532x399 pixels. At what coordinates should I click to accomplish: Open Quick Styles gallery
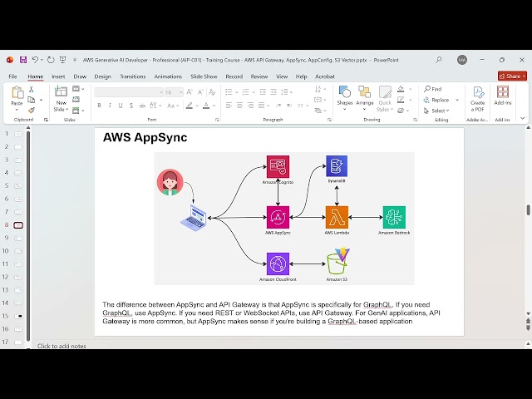[x=385, y=99]
